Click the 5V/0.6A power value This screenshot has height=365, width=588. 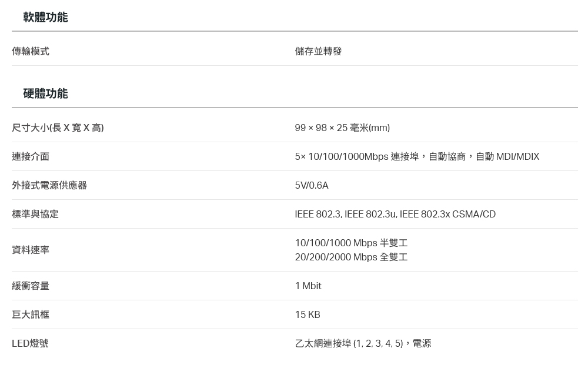(312, 186)
